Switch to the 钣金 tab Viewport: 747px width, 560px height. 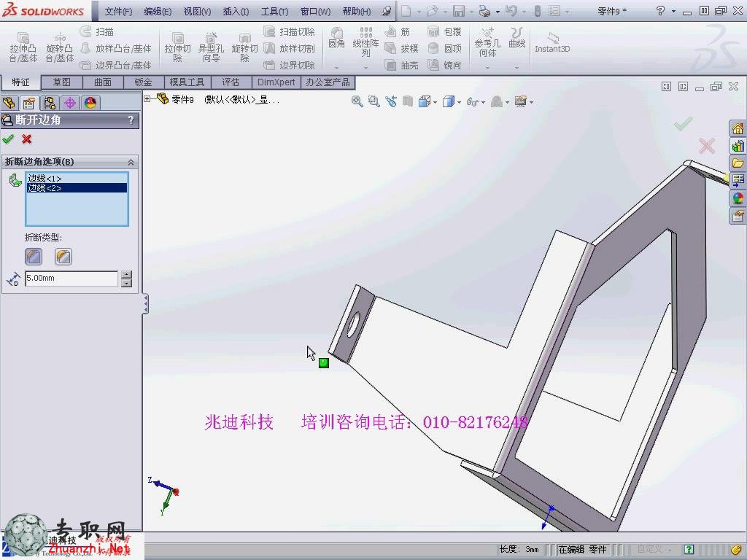(x=143, y=82)
